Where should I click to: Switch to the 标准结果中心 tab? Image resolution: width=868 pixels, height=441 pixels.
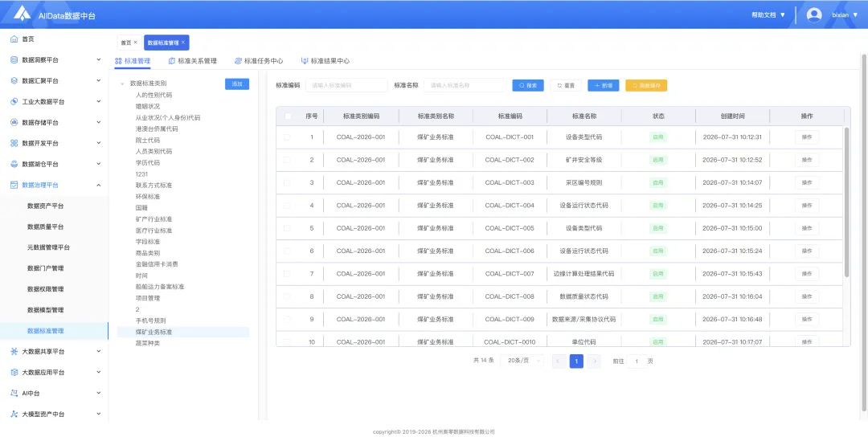click(325, 61)
